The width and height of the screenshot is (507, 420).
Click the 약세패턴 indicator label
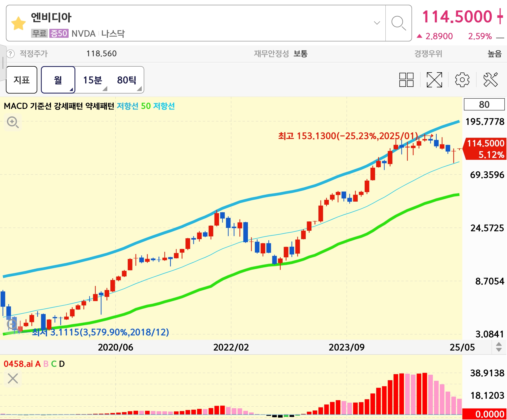pos(100,106)
